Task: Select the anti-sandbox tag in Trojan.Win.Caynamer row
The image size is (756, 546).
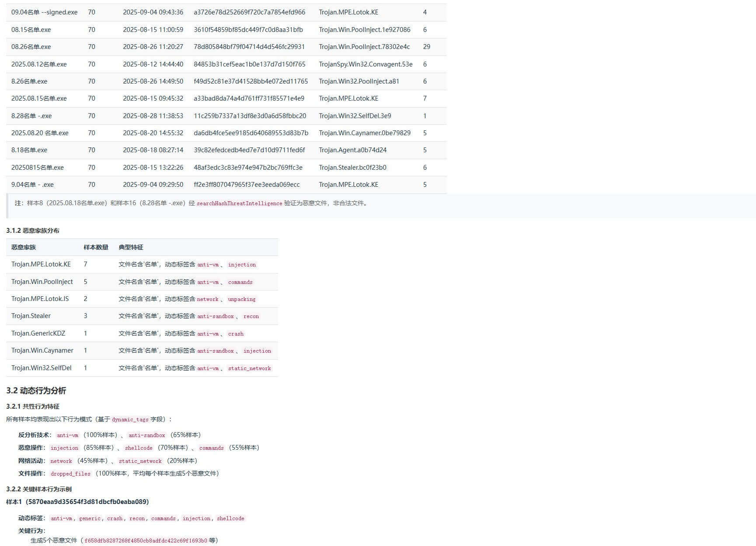Action: [216, 351]
